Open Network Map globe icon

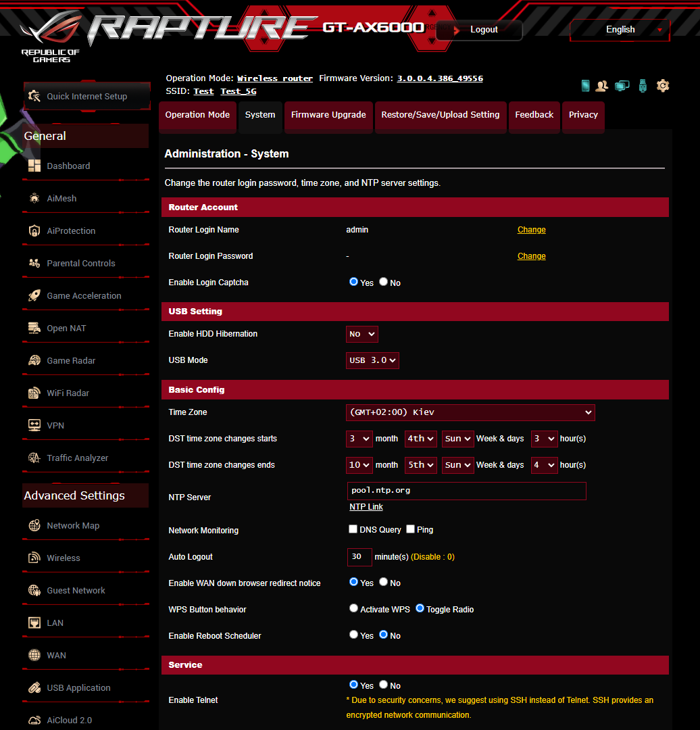tap(34, 526)
